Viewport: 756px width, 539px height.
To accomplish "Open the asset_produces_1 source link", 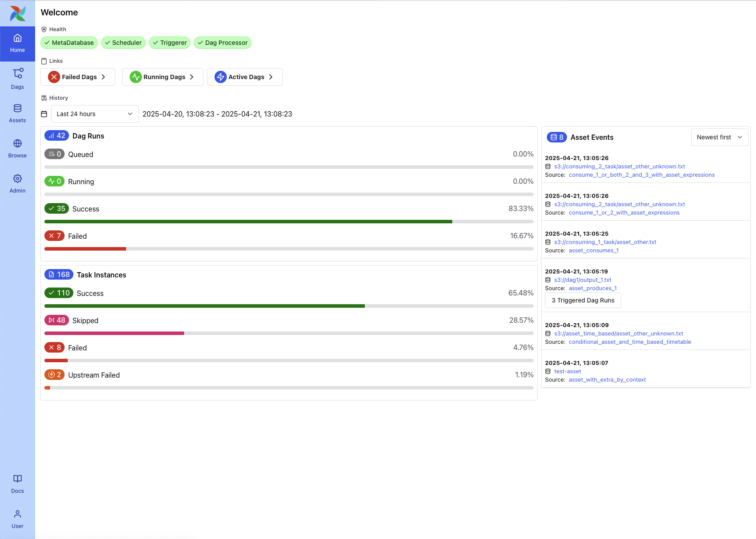I will (592, 288).
